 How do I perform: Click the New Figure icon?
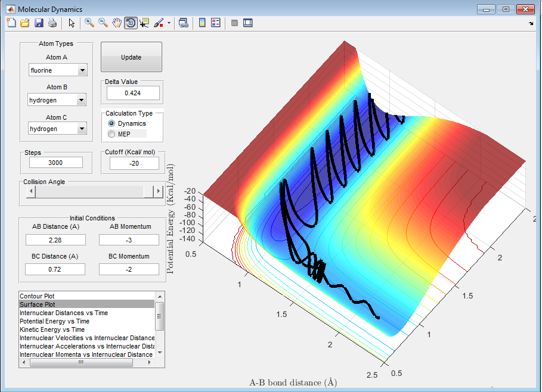tap(12, 23)
